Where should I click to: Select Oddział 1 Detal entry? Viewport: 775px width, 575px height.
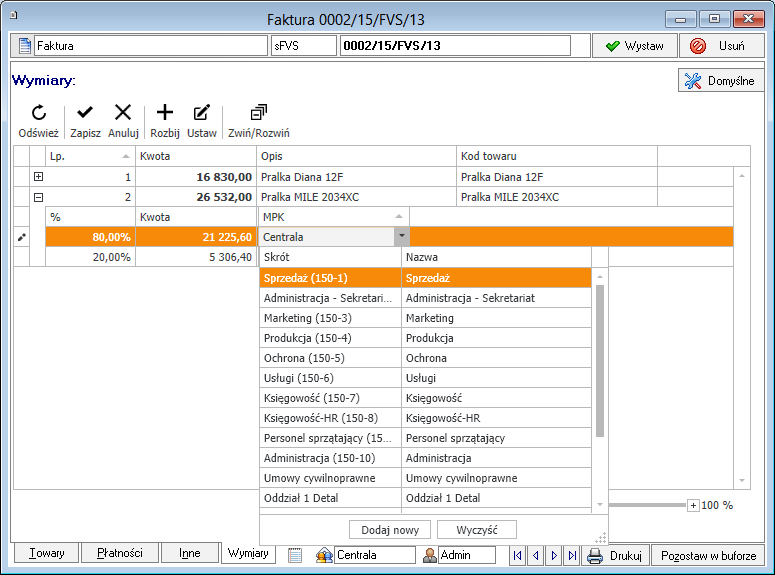tap(426, 498)
